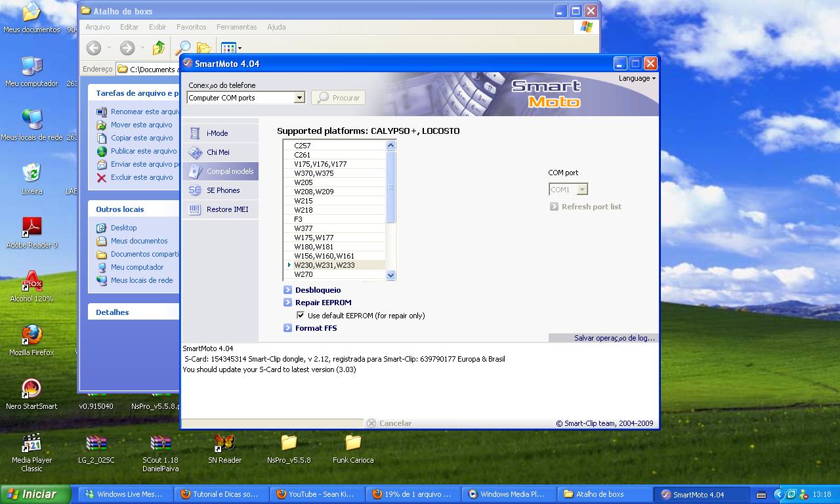Click the Procurar button
The width and height of the screenshot is (840, 504).
(x=338, y=98)
